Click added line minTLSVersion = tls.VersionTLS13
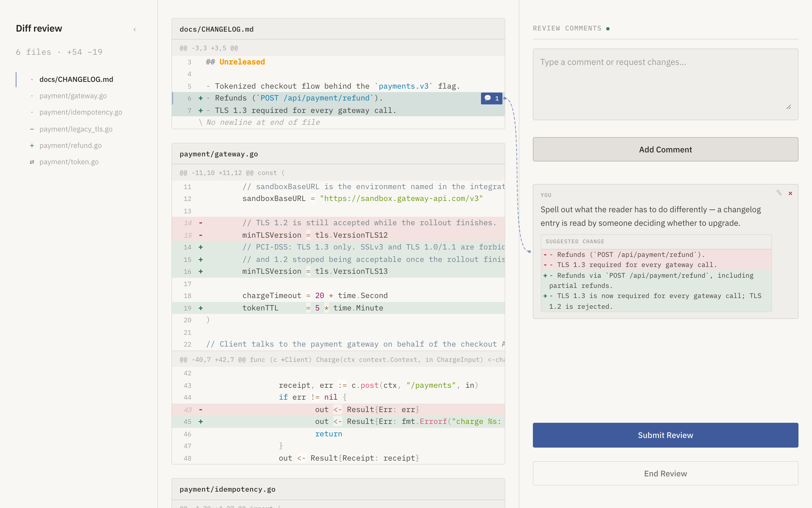 pos(338,271)
